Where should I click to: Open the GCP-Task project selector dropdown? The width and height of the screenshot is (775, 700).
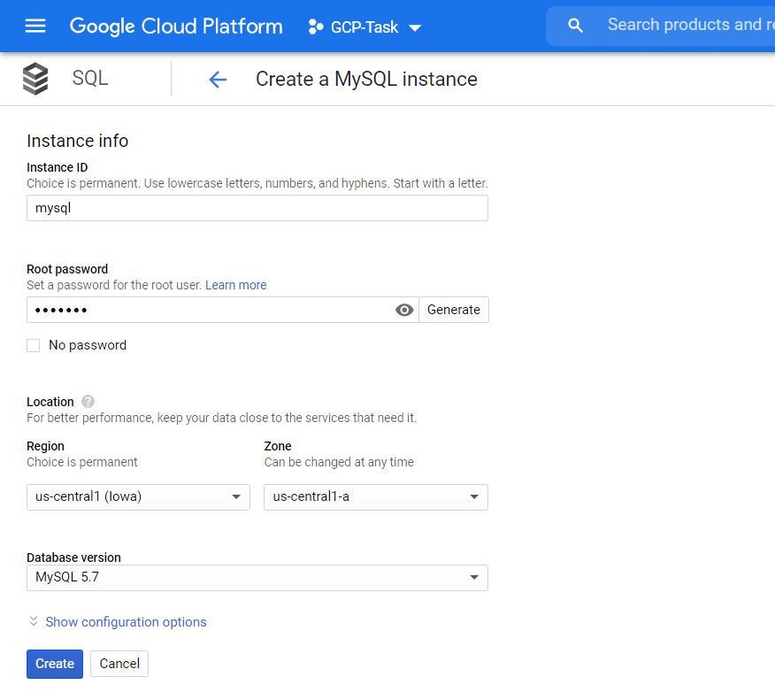[364, 27]
